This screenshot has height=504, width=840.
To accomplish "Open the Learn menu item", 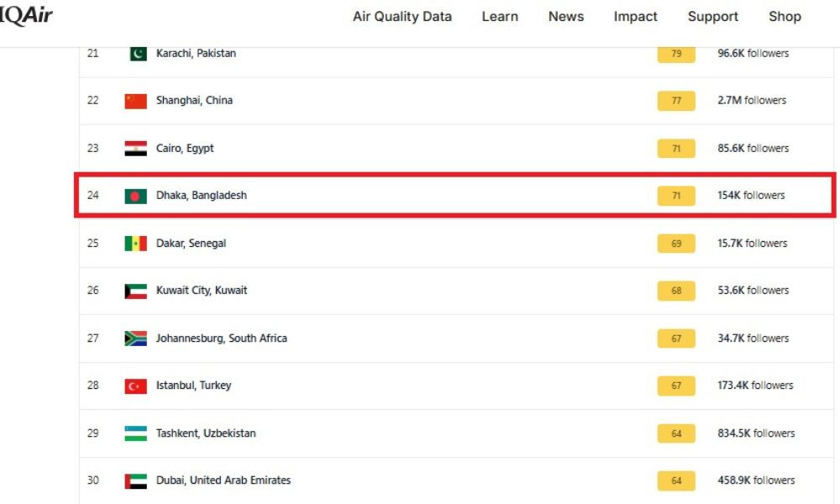I will pos(500,17).
